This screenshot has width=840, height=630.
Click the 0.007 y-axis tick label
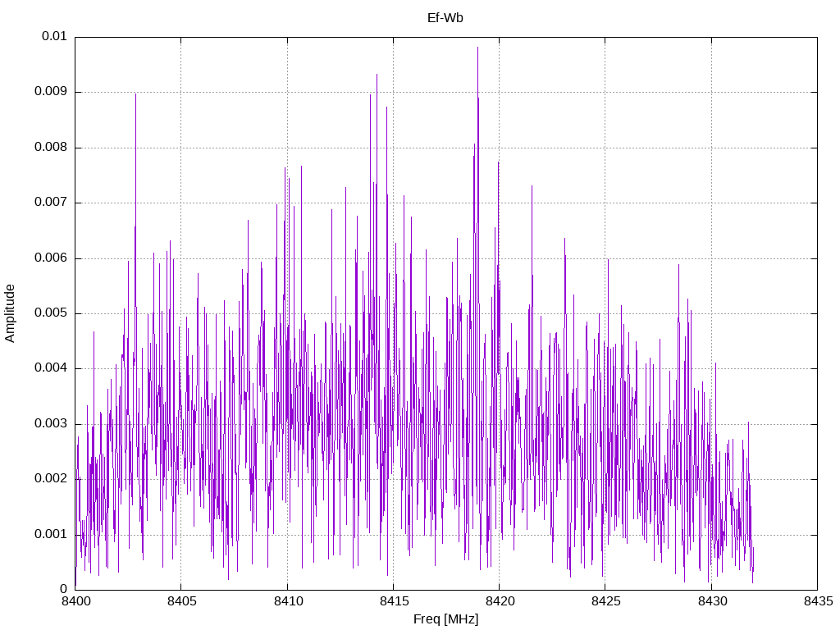51,203
